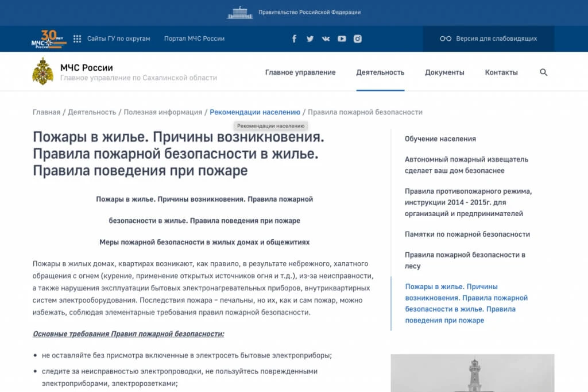Image resolution: width=588 pixels, height=392 pixels.
Task: Open the Документы menu
Action: 444,72
